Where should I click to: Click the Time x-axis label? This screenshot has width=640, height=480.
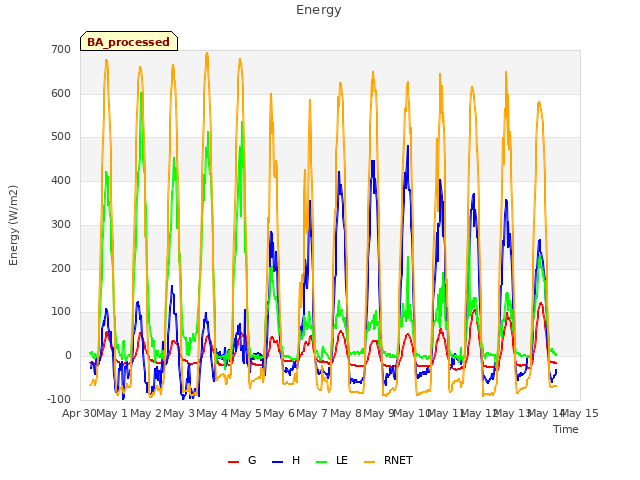[x=566, y=429]
